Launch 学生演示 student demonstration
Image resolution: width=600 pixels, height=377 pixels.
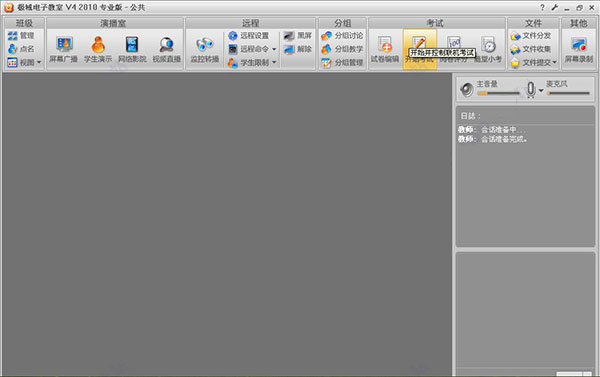point(98,50)
